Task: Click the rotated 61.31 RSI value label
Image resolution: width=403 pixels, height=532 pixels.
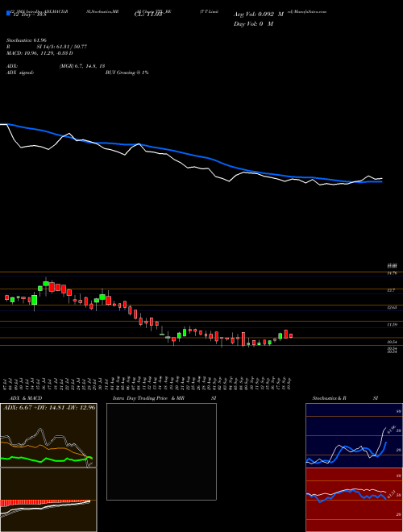Action: 393,493
